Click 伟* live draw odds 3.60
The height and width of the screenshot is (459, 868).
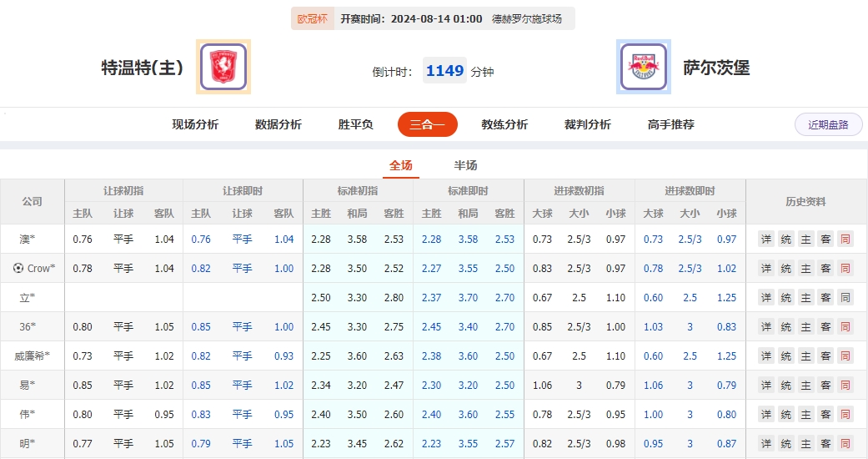click(x=468, y=415)
